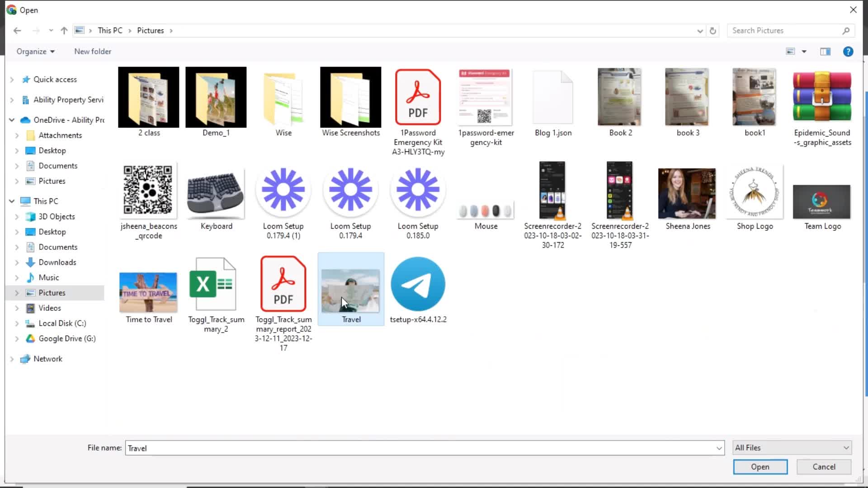Click the Organize menu button
The width and height of the screenshot is (868, 488).
[33, 51]
